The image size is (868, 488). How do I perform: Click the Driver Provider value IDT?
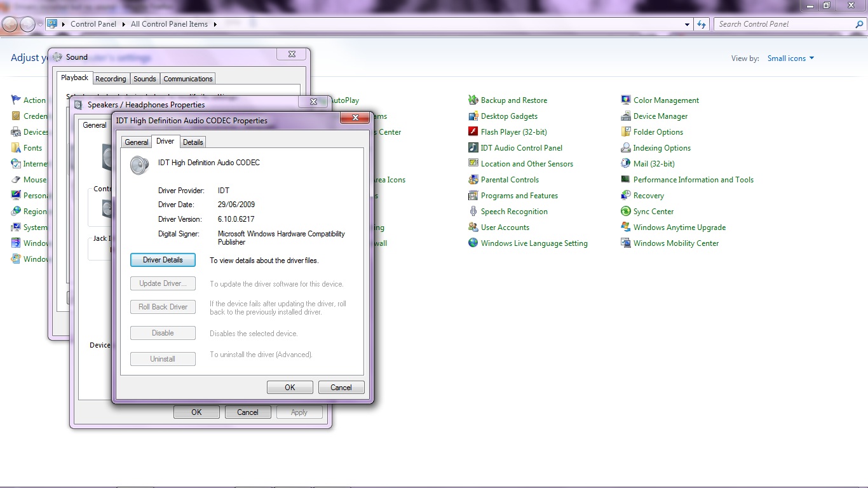point(224,191)
